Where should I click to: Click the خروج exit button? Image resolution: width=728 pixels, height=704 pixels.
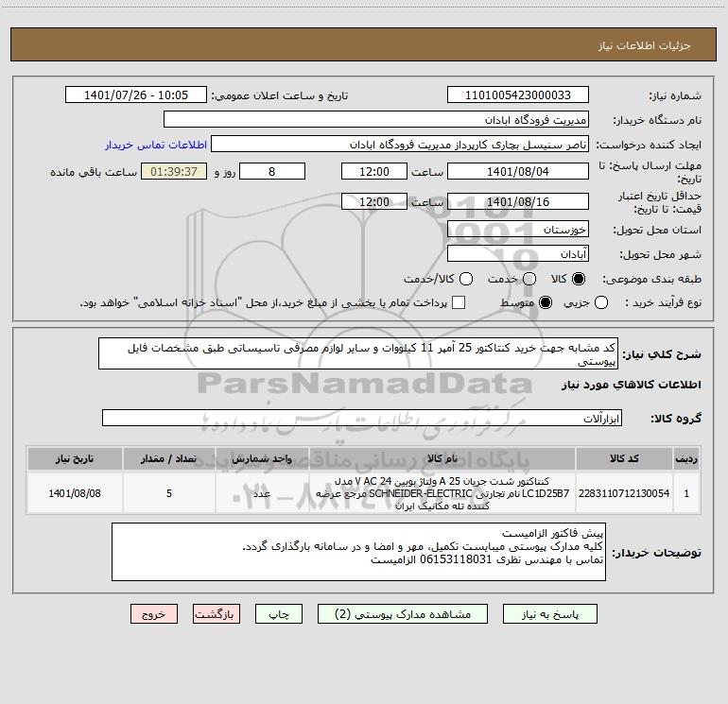(154, 614)
